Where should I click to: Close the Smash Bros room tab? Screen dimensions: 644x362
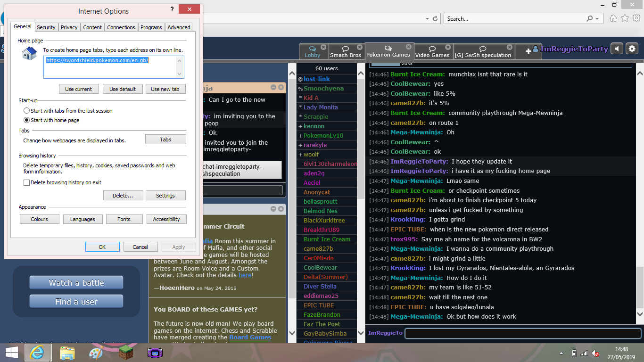[x=360, y=47]
